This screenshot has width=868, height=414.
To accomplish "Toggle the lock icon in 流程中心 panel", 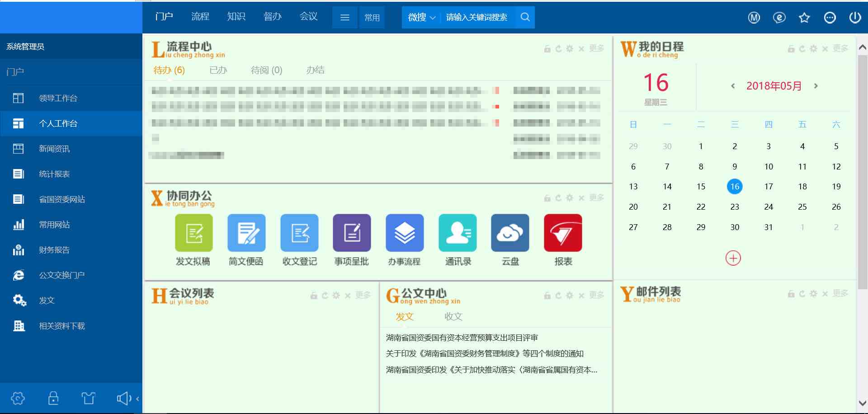I will 547,49.
